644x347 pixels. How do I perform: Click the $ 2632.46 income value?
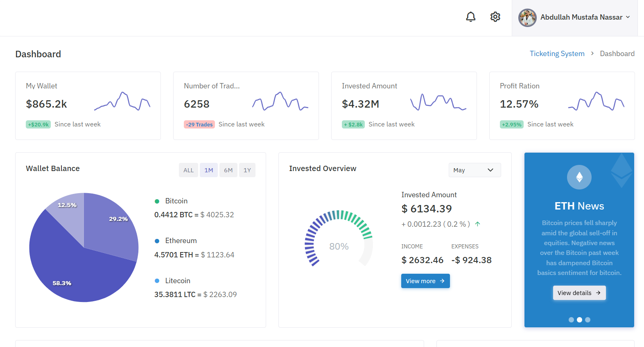(423, 260)
